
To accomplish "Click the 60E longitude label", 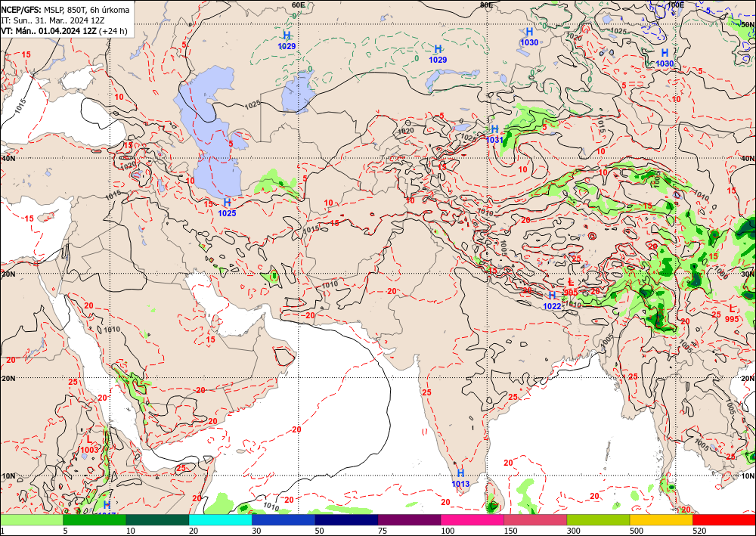I will (298, 5).
